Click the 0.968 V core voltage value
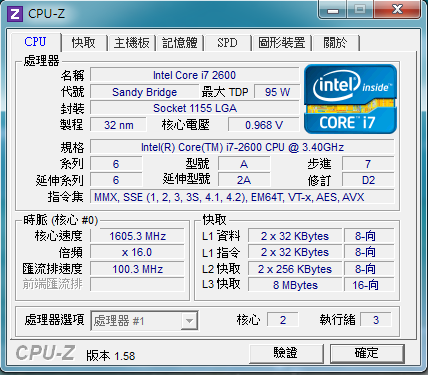Viewport: 428px width, 375px height. tap(264, 125)
